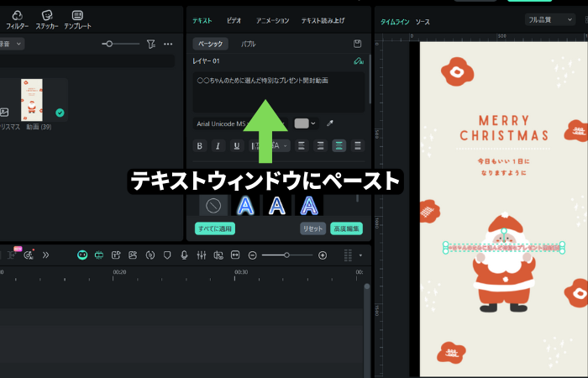Switch preview to ソース tab
Image resolution: width=588 pixels, height=378 pixels.
point(423,22)
